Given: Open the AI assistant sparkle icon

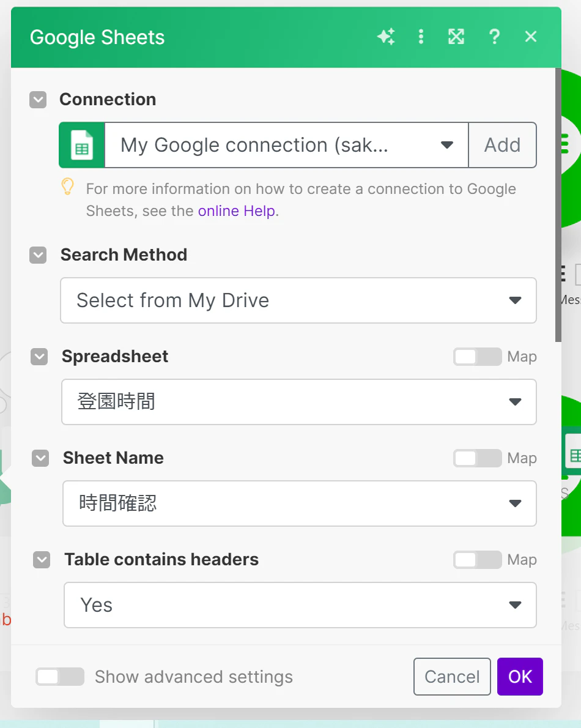Looking at the screenshot, I should [x=386, y=37].
